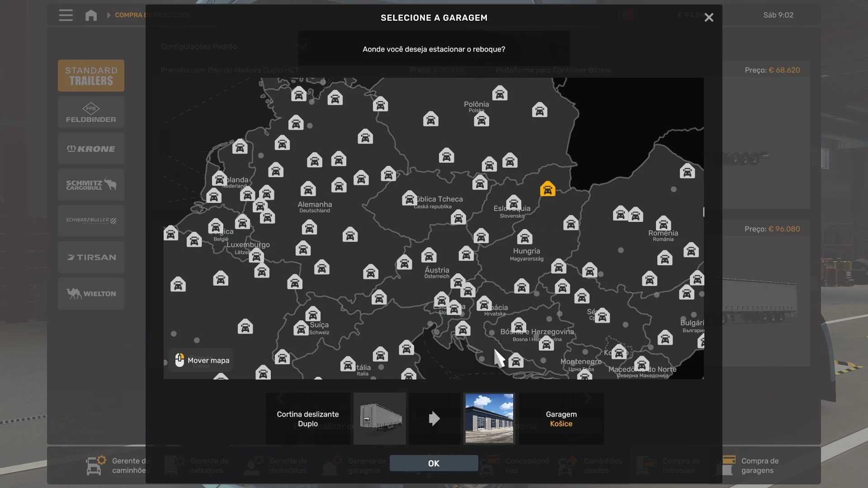Click the garage icon above Alemanha label
The height and width of the screenshot is (488, 868).
(308, 189)
